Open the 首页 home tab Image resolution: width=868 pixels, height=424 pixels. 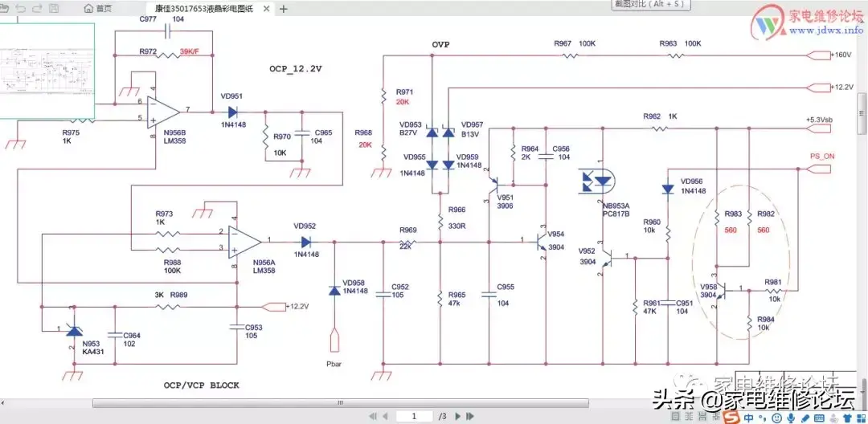point(98,8)
